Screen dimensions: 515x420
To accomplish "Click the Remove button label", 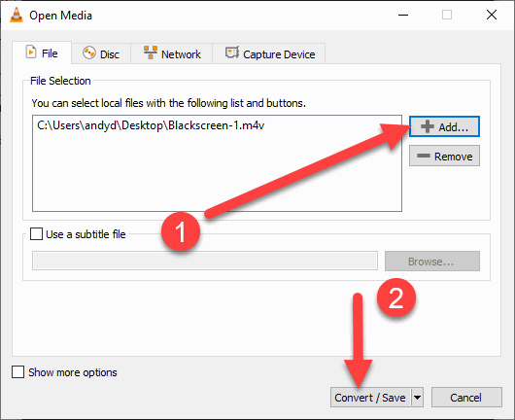I will [453, 157].
